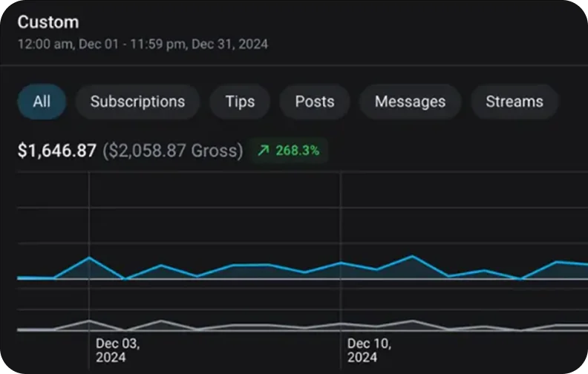
Task: Click the $1,646.87 net earnings amount
Action: [57, 151]
